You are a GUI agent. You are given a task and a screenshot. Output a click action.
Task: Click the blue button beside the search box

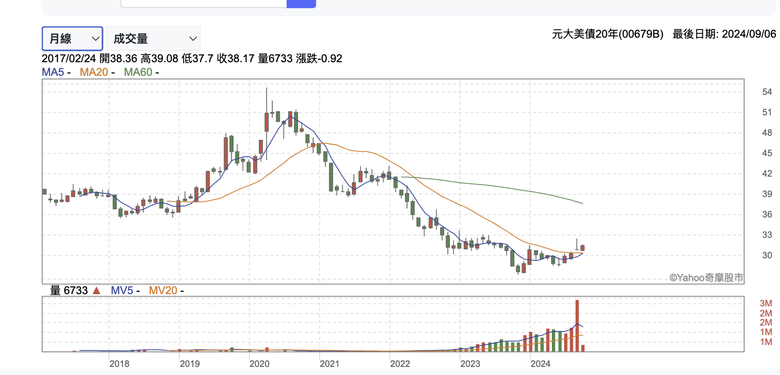(301, 3)
